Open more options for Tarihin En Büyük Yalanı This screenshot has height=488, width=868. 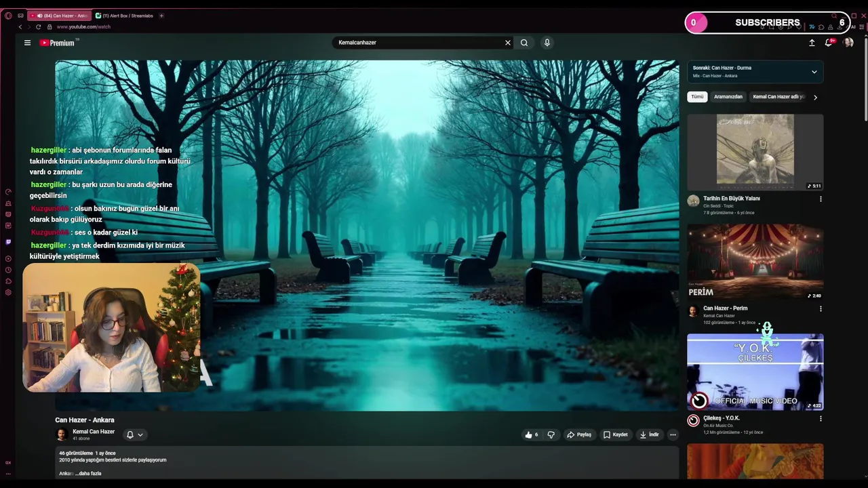click(821, 199)
